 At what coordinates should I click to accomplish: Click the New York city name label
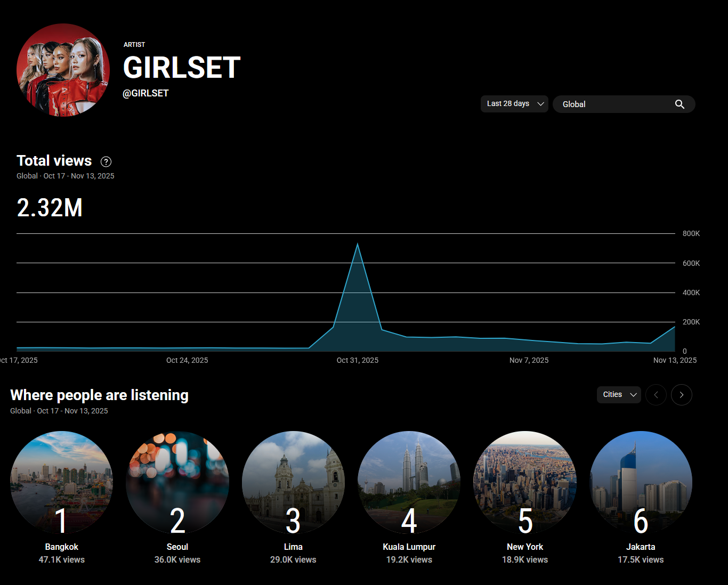pos(525,547)
